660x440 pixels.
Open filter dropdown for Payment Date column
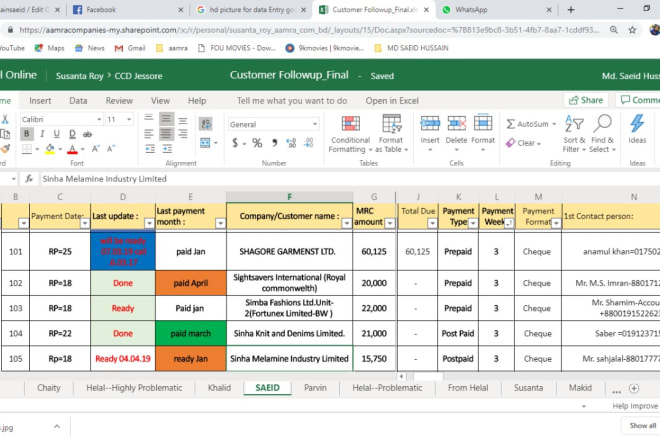point(85,223)
